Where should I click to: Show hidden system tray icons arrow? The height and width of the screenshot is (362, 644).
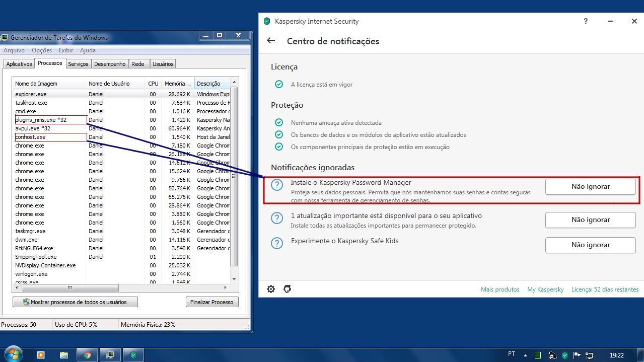[x=525, y=355]
